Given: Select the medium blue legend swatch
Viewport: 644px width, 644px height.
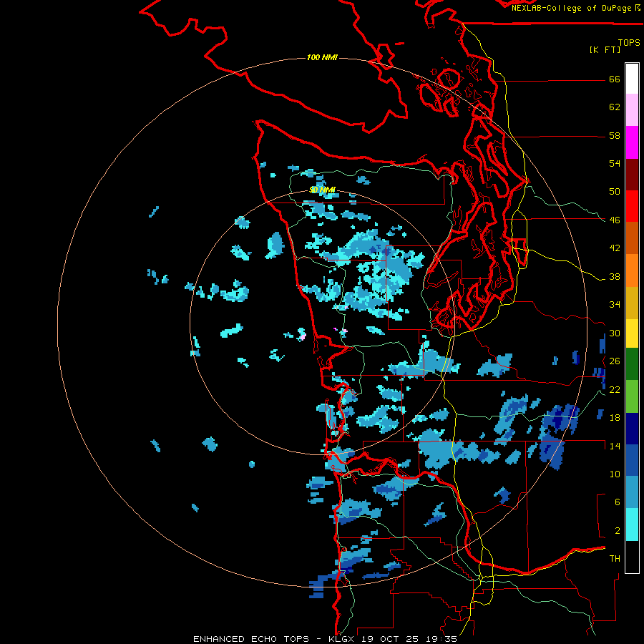Looking at the screenshot, I should click(632, 460).
